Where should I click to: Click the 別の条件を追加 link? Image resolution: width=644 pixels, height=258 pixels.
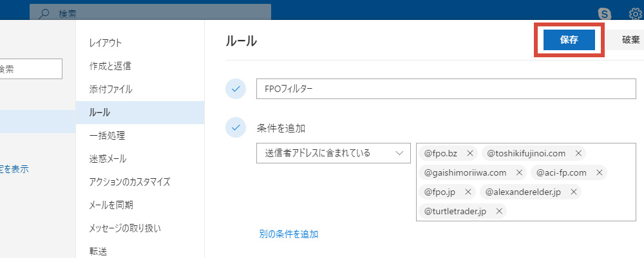(288, 234)
